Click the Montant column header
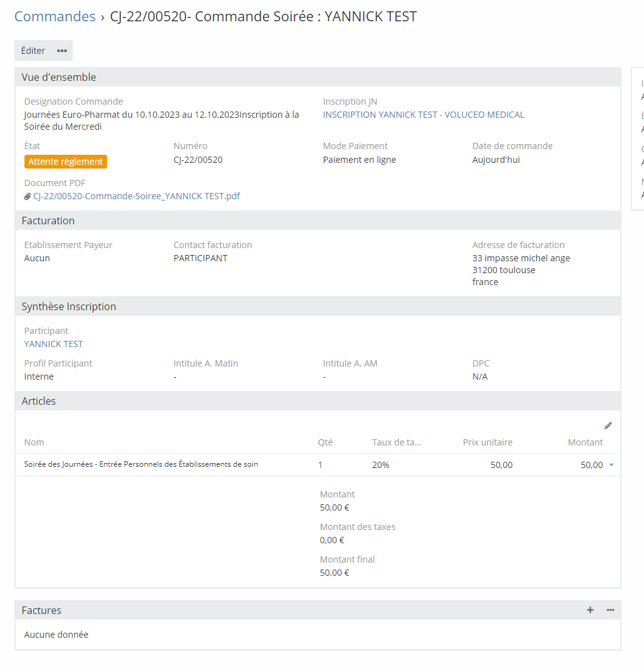The width and height of the screenshot is (644, 671). pyautogui.click(x=585, y=442)
